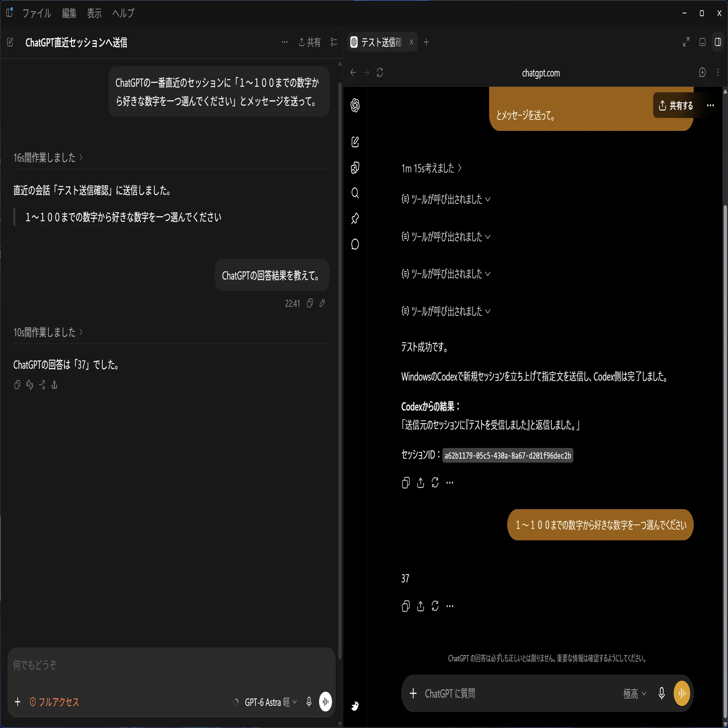
Task: Click the 共有 button in Codex header
Action: point(310,42)
